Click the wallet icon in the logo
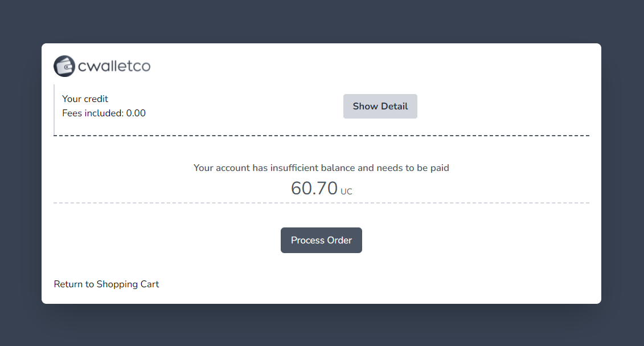 [64, 66]
